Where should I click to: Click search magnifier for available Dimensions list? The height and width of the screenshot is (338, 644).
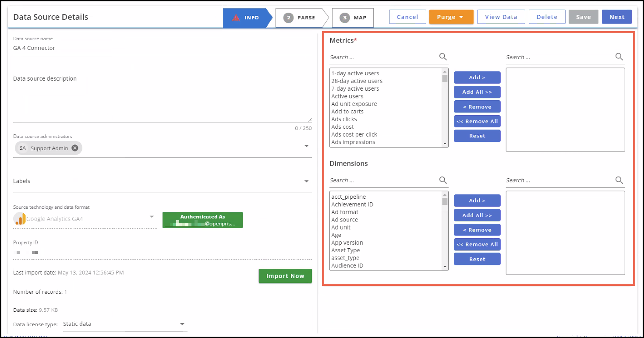[443, 180]
